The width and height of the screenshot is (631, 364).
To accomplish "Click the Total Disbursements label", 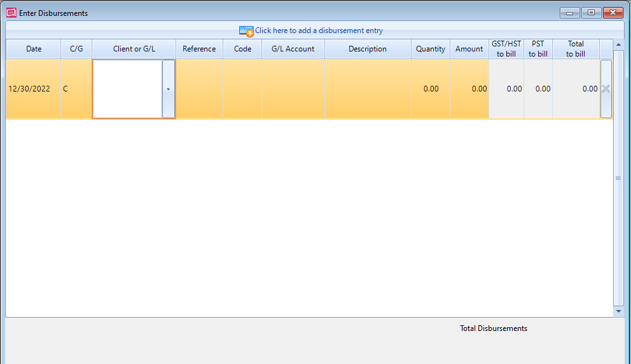I will [494, 328].
